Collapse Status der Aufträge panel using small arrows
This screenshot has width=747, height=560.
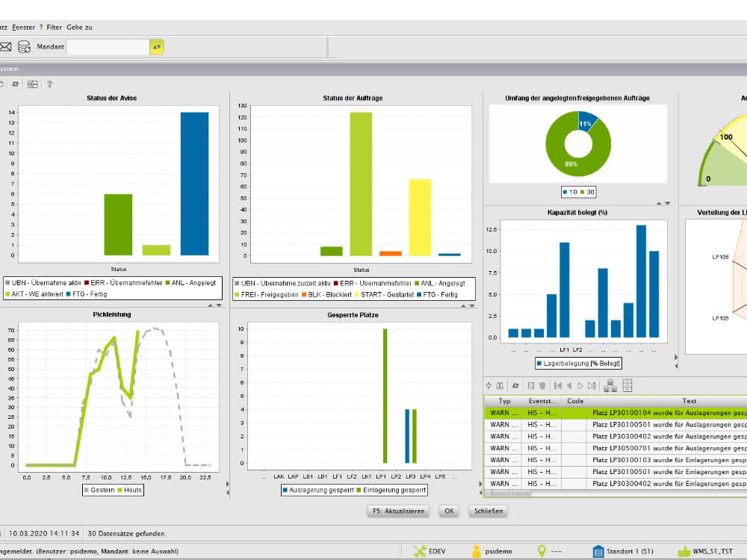point(468,305)
